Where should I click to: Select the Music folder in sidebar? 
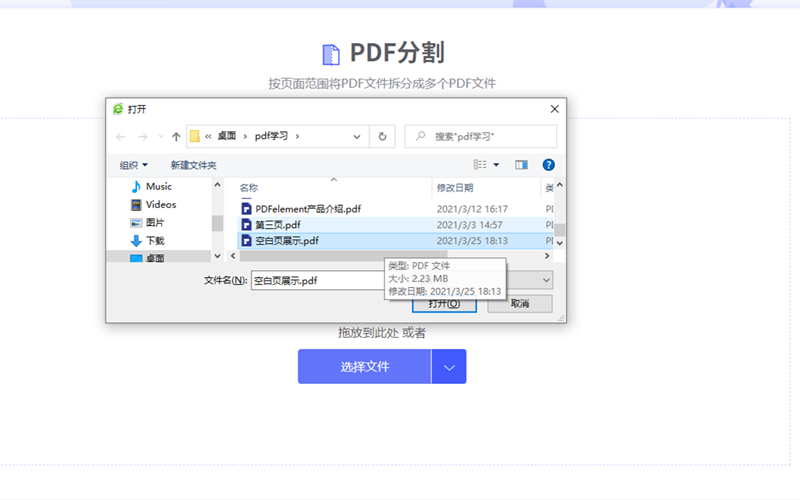point(158,187)
